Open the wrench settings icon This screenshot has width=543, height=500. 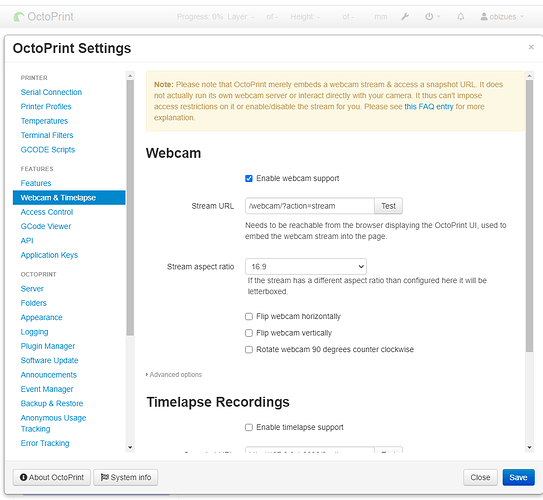click(x=405, y=16)
